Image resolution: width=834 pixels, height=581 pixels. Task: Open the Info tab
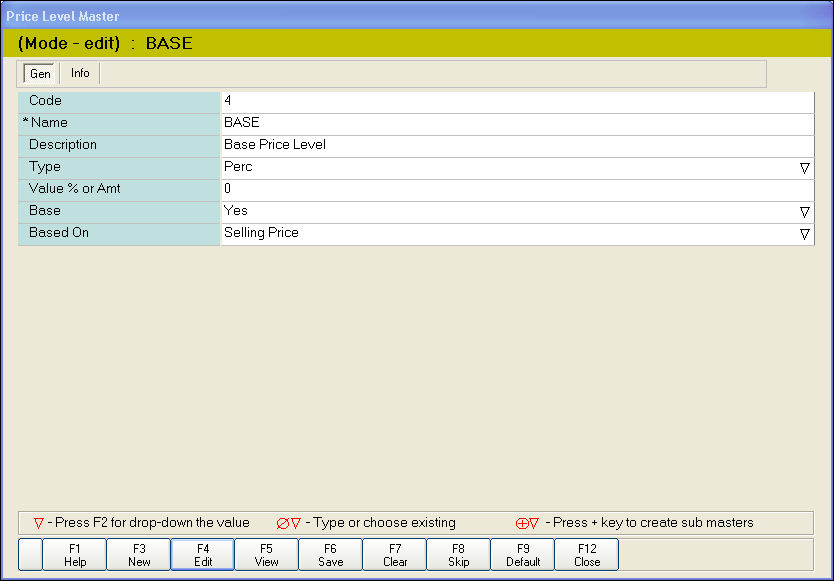click(80, 73)
